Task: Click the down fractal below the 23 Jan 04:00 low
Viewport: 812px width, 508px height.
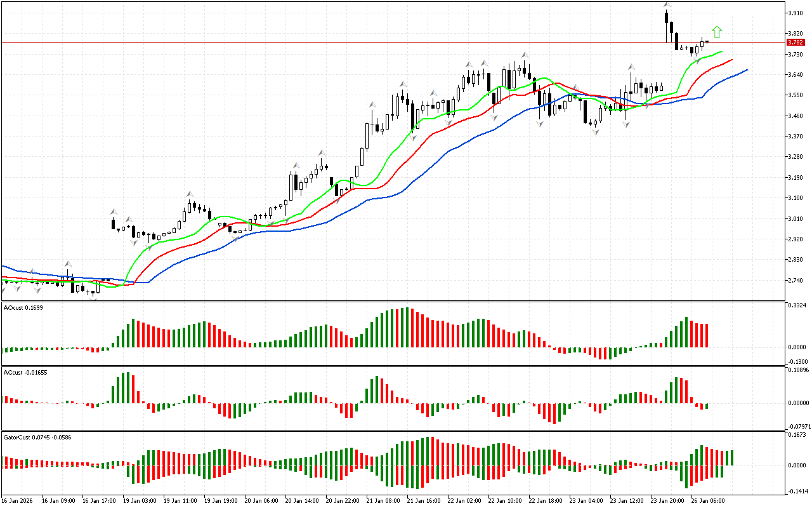Action: click(x=596, y=132)
